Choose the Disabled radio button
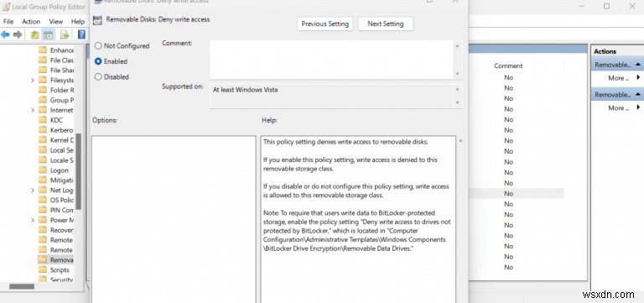Viewport: 644px width, 303px height. click(x=98, y=77)
